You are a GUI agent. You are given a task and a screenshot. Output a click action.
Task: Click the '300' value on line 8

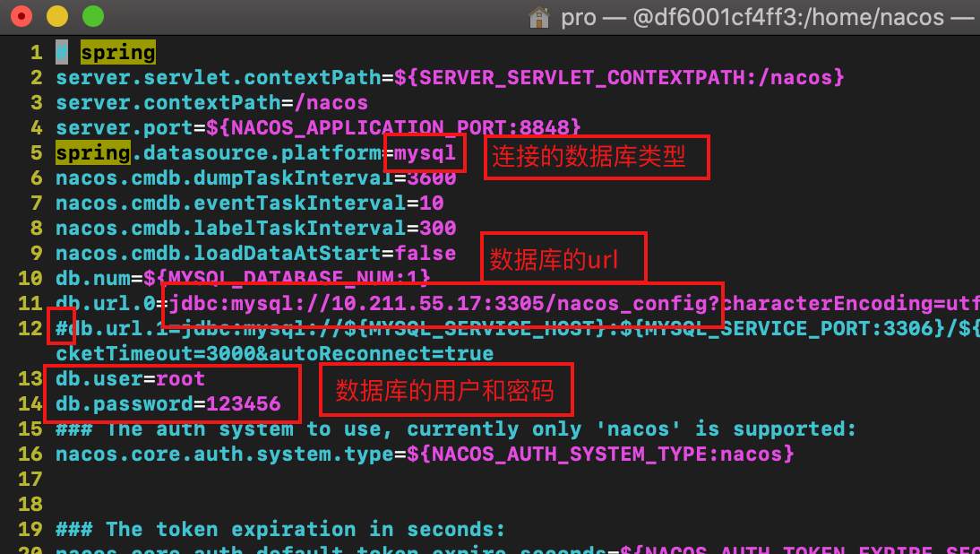coord(437,229)
